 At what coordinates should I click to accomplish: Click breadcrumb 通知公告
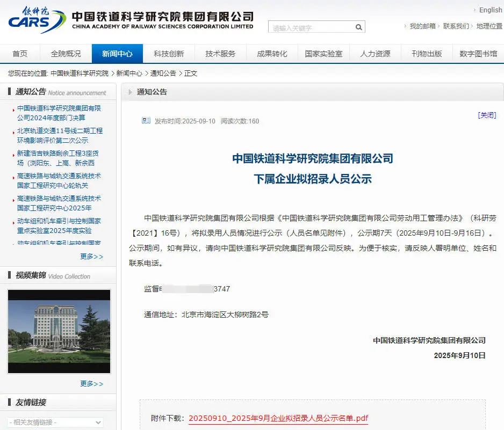tap(163, 73)
